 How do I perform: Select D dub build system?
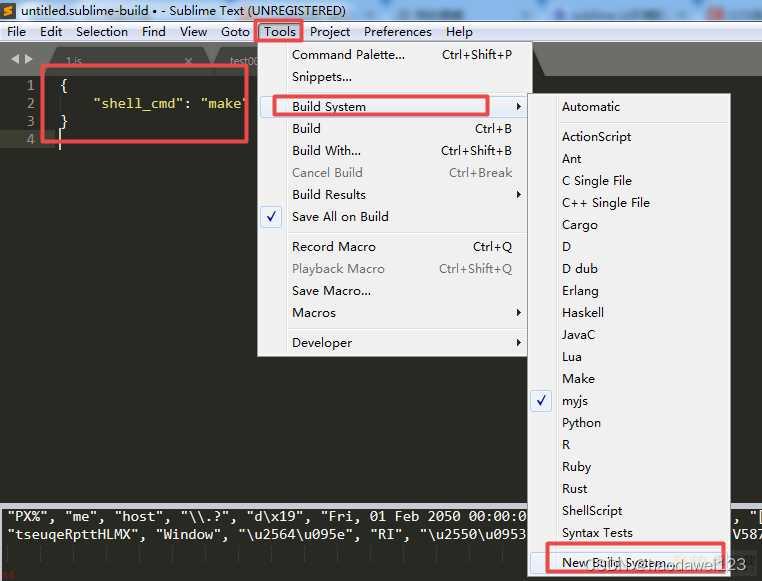click(630, 269)
